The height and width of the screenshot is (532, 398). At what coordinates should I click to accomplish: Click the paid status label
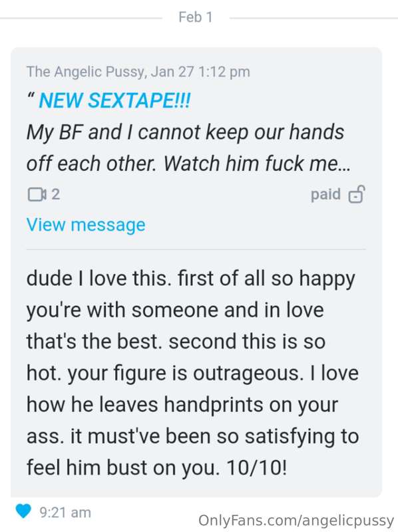click(x=325, y=194)
